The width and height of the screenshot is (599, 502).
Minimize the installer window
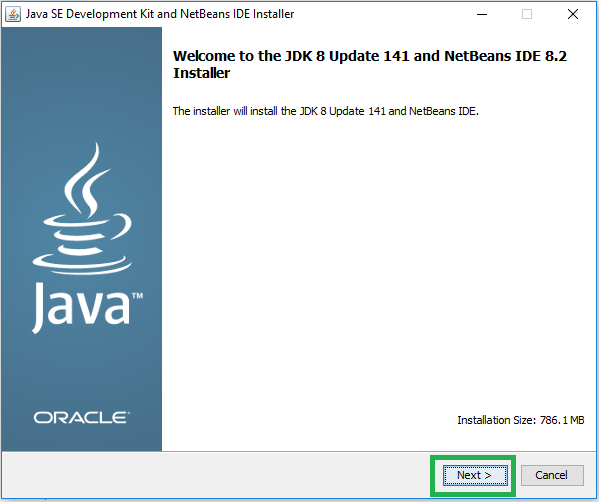pyautogui.click(x=482, y=15)
